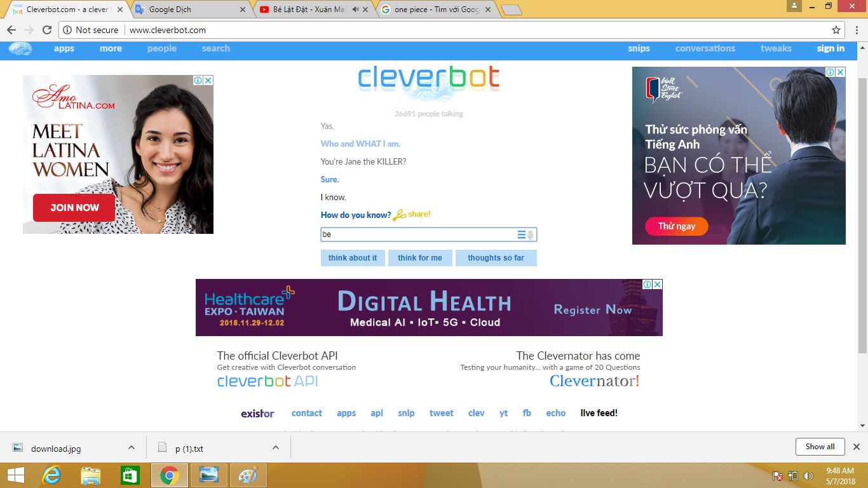Open the Windows Start button

16,475
